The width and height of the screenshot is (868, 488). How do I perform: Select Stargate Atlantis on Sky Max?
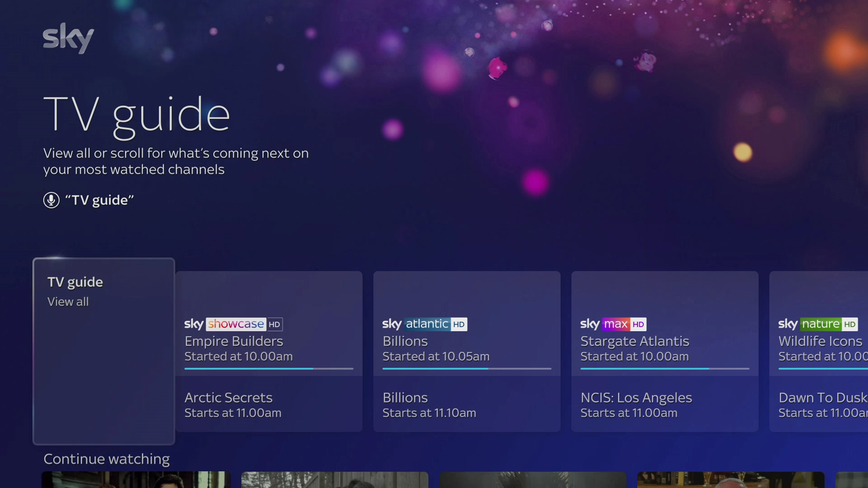tap(635, 342)
